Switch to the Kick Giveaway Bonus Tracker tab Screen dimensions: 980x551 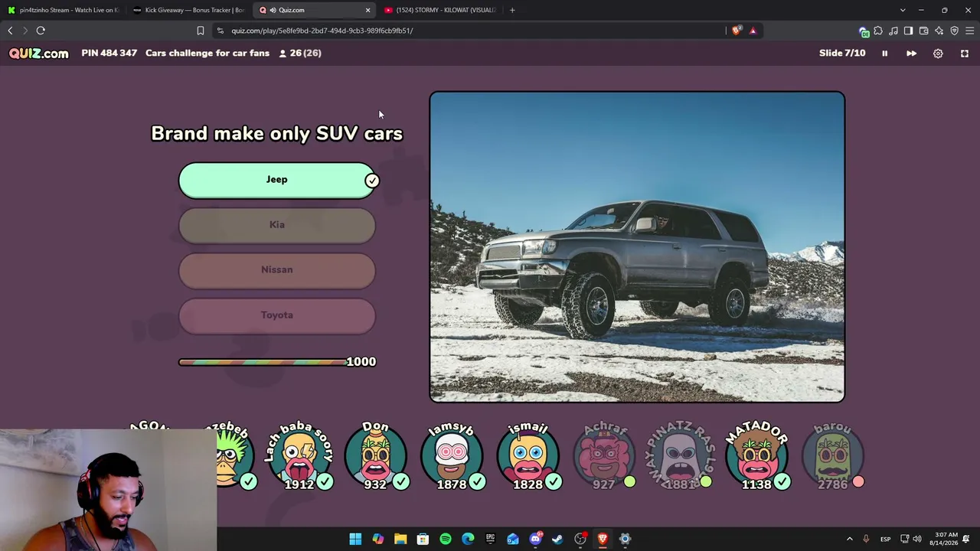[x=188, y=10]
